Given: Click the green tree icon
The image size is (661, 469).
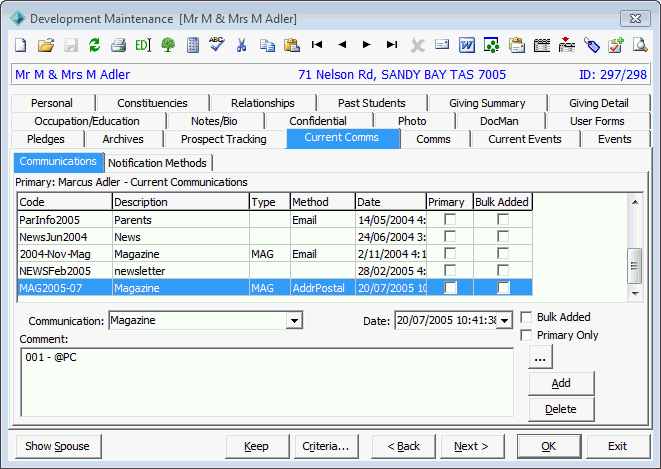Looking at the screenshot, I should [x=168, y=45].
